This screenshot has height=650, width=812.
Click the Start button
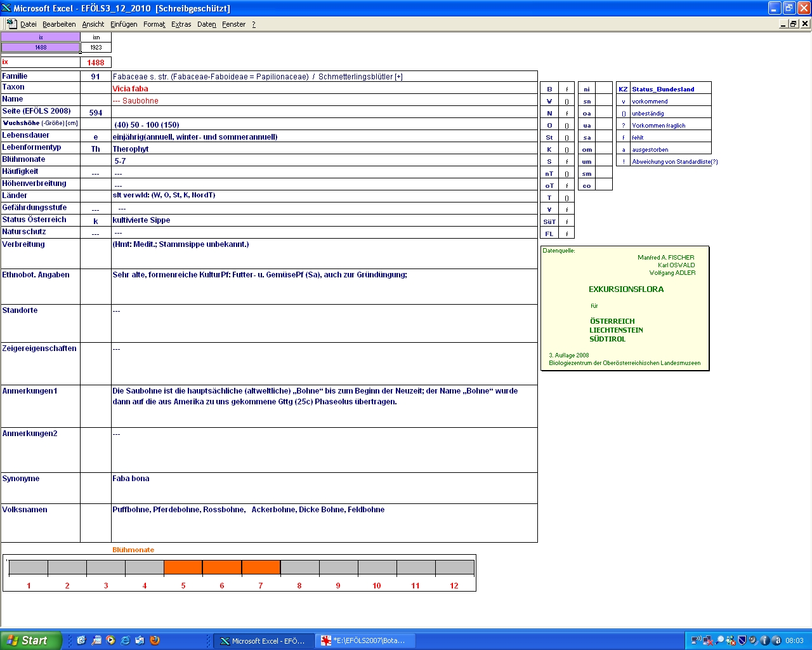point(30,640)
